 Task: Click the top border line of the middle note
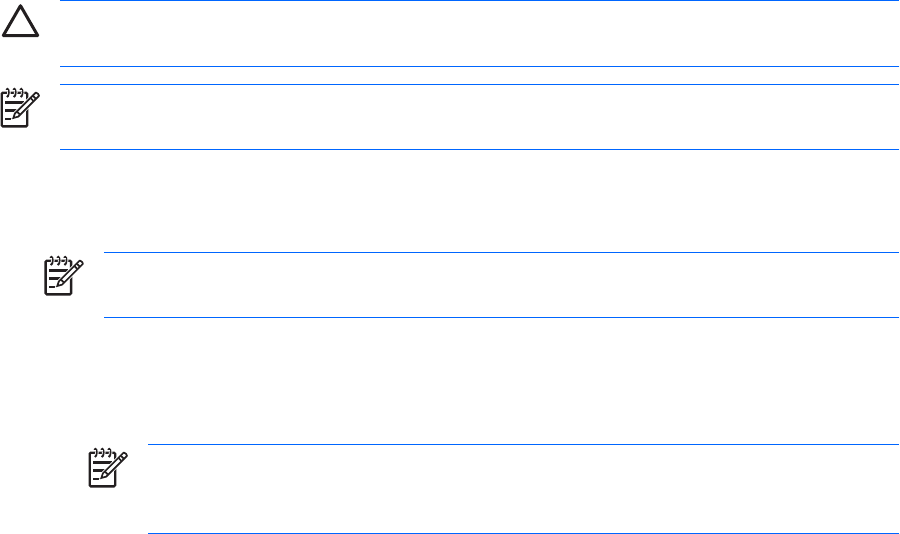(500, 253)
